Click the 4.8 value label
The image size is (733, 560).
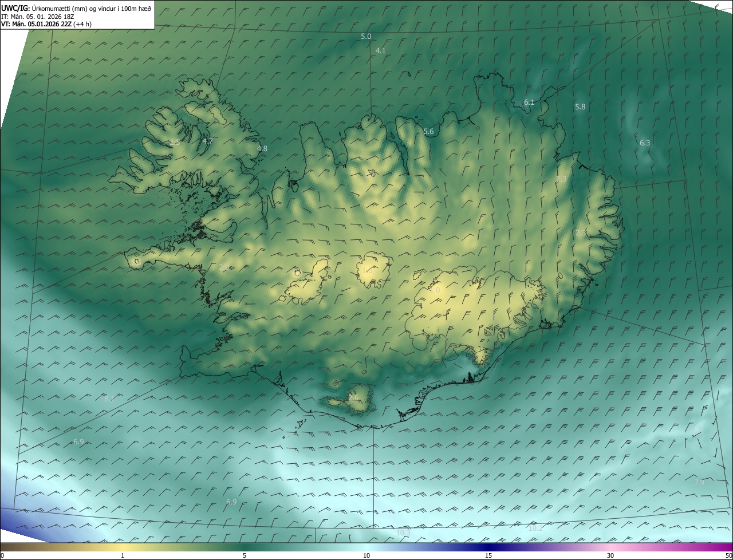click(x=262, y=148)
